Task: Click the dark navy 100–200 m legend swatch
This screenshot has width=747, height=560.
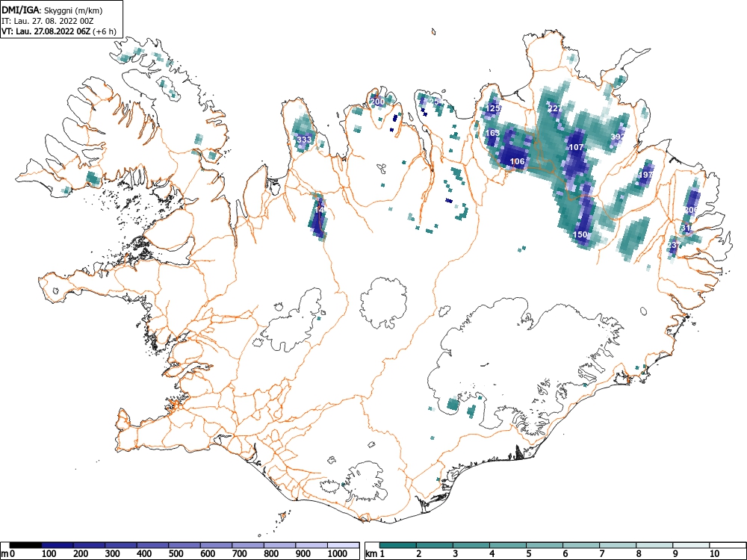Action: [58, 545]
